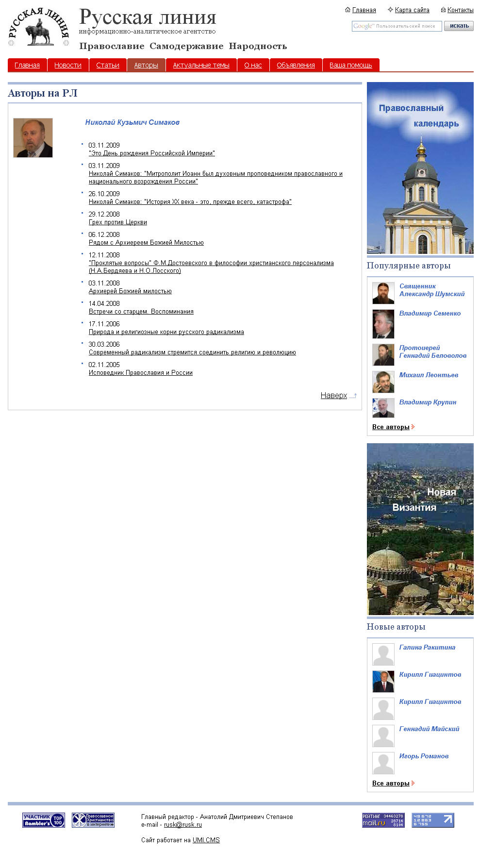Open the Новости tab
Image resolution: width=480 pixels, height=868 pixels.
pos(68,65)
